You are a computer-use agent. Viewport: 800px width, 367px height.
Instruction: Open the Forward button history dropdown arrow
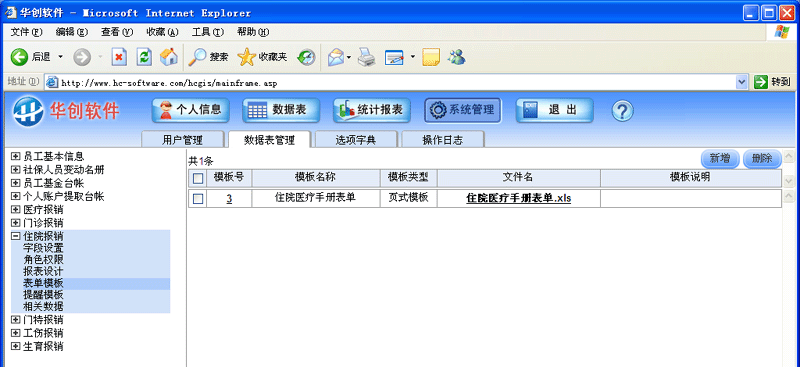[x=100, y=57]
